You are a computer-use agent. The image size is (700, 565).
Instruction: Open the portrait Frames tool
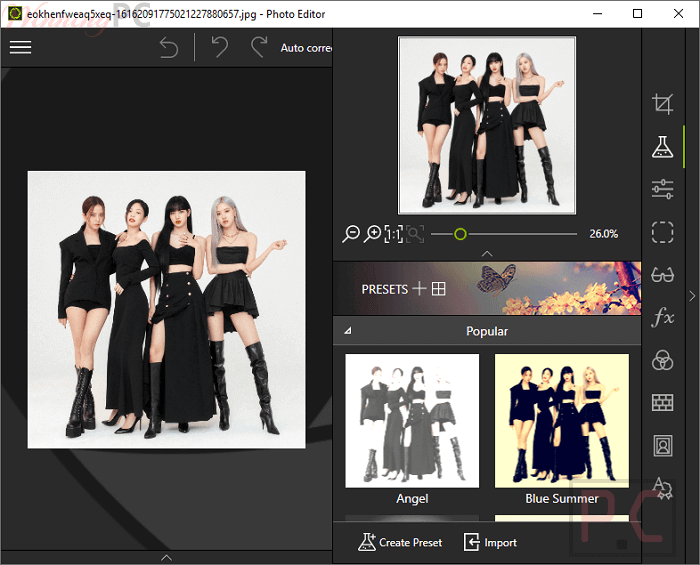(x=662, y=446)
